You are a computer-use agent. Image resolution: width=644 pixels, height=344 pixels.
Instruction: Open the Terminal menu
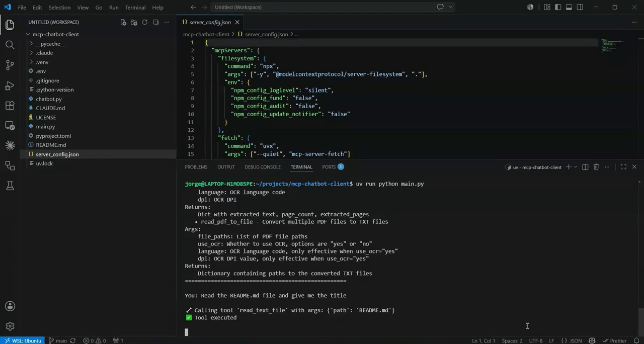[x=135, y=8]
